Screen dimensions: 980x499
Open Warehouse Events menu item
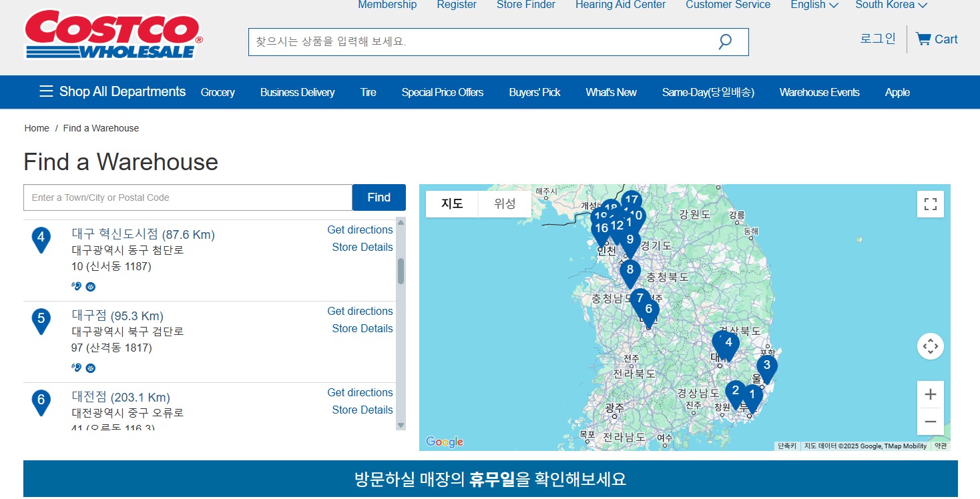tap(820, 92)
